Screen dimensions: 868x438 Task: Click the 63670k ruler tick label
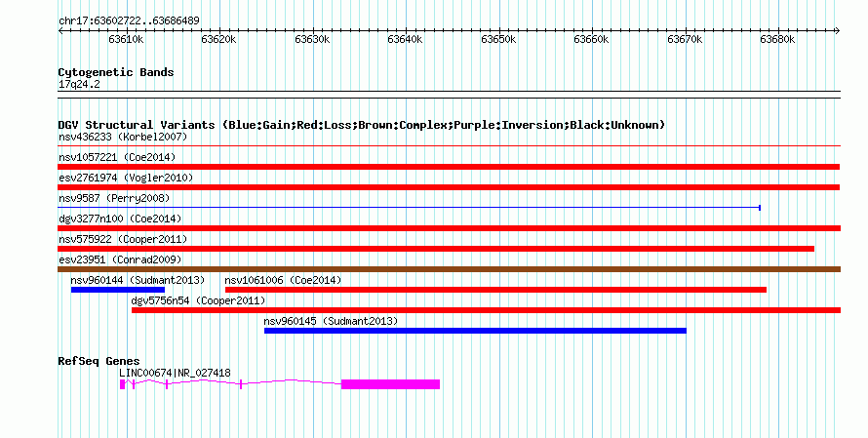pyautogui.click(x=685, y=39)
